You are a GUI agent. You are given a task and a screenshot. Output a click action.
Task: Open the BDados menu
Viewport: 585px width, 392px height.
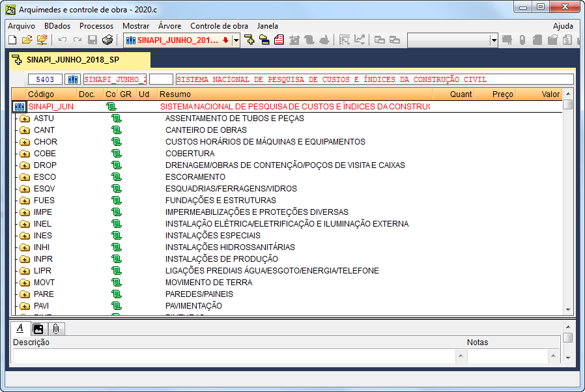(57, 26)
